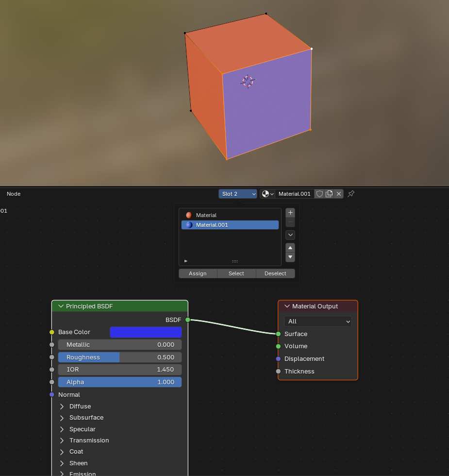Click the material browse sphere icon
This screenshot has height=476, width=449.
pyautogui.click(x=267, y=194)
